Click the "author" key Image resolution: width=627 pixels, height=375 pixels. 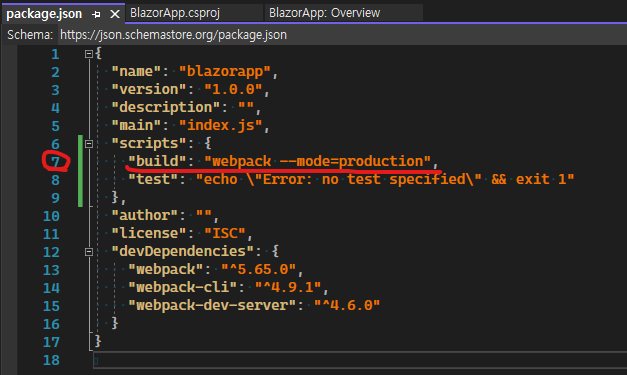click(x=145, y=215)
